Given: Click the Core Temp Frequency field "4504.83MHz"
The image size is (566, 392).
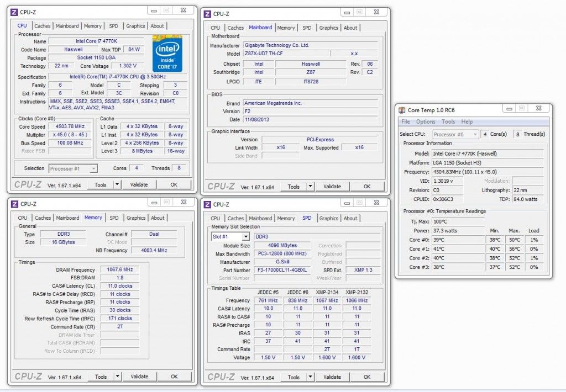Looking at the screenshot, I should coord(488,172).
